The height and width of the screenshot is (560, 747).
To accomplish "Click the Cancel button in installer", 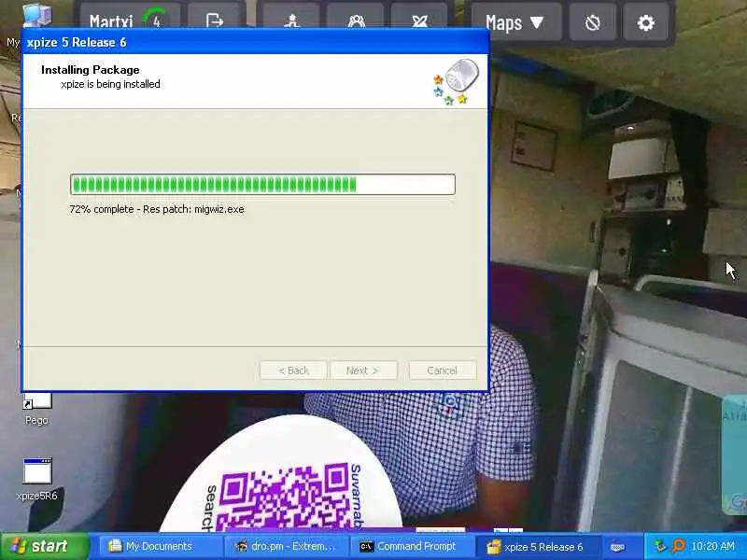I will tap(442, 371).
